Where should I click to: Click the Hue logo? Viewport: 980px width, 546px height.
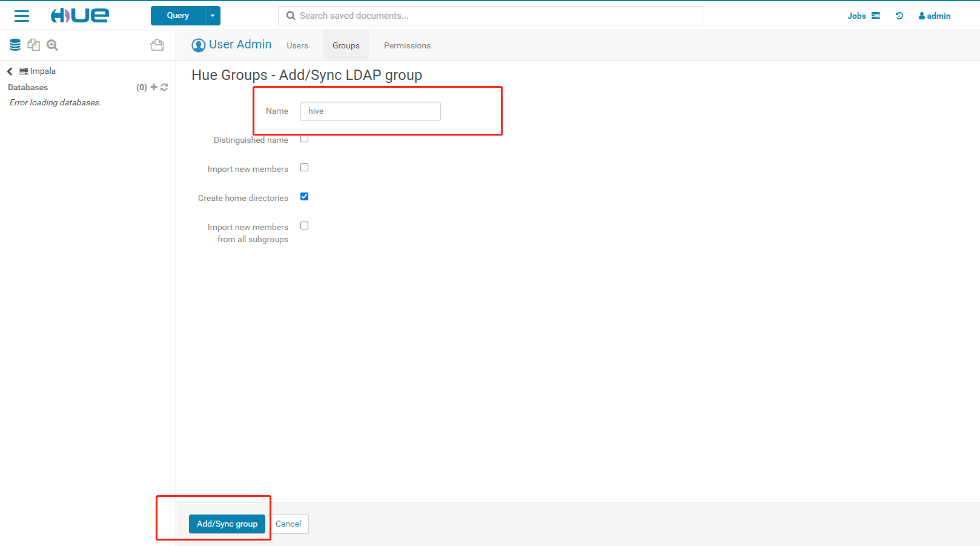[79, 15]
